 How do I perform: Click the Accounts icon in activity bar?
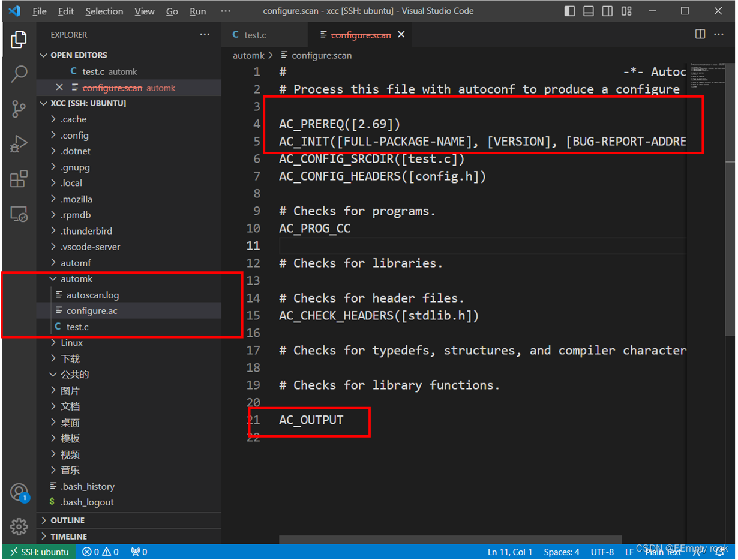pos(19,491)
